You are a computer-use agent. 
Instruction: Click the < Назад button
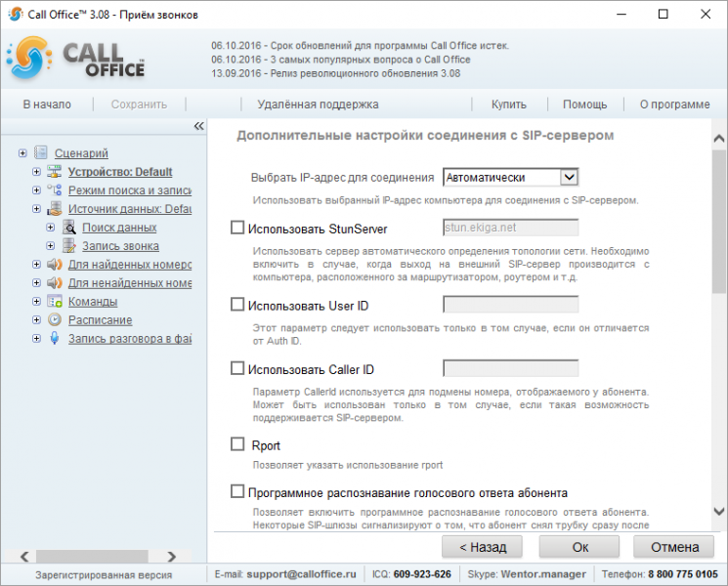(x=483, y=547)
